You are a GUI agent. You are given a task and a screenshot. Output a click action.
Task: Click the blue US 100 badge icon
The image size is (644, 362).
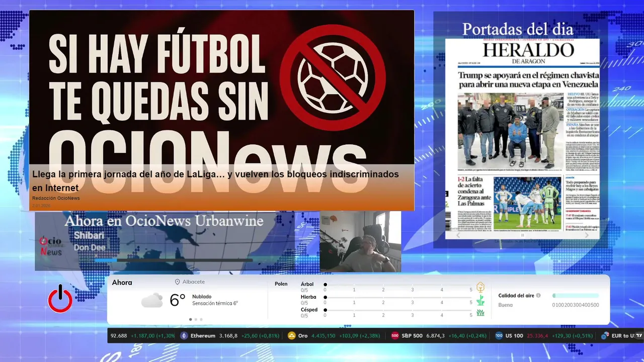pyautogui.click(x=499, y=336)
